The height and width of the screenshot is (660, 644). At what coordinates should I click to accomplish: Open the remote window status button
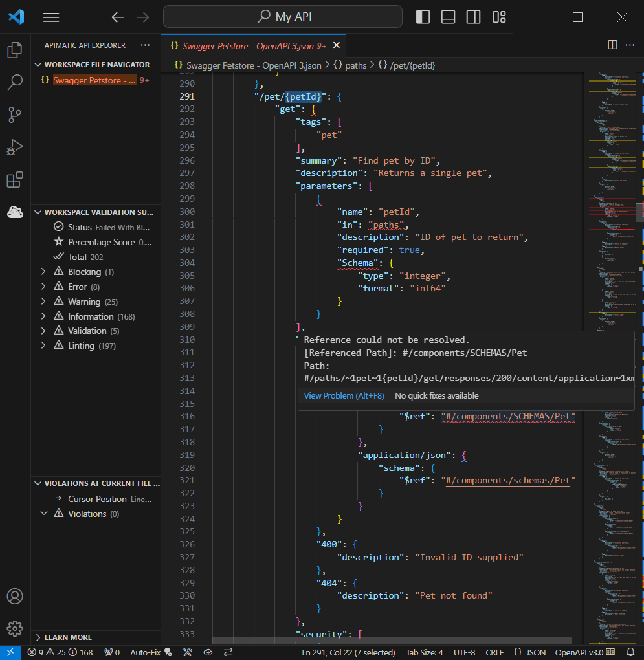[x=10, y=652]
